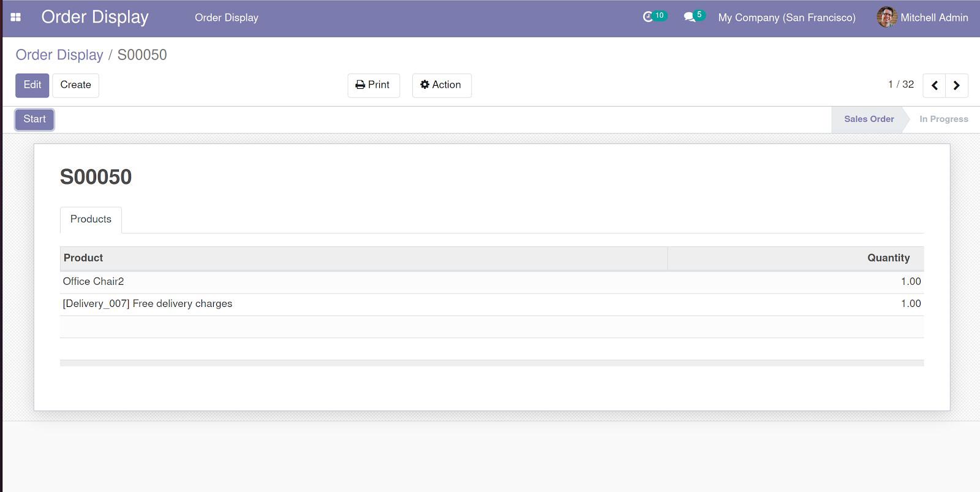The height and width of the screenshot is (492, 980).
Task: Click the Edit button
Action: (x=32, y=85)
